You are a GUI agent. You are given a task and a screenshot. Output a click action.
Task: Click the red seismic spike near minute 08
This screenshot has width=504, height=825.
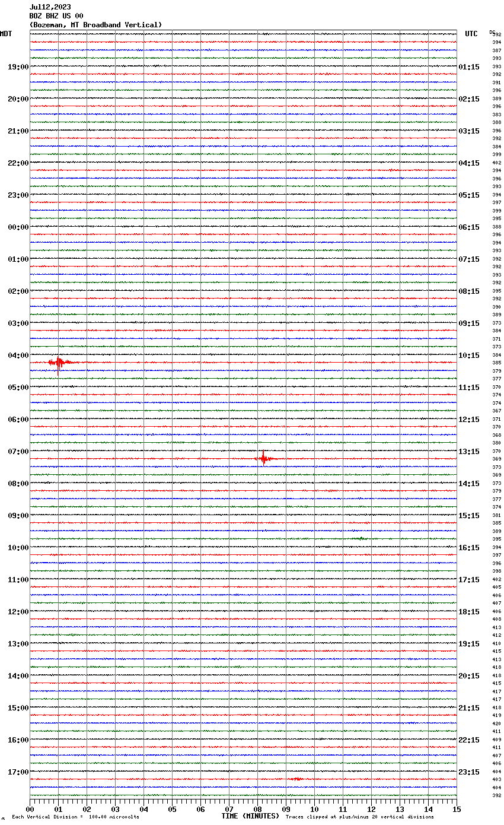coord(263,458)
